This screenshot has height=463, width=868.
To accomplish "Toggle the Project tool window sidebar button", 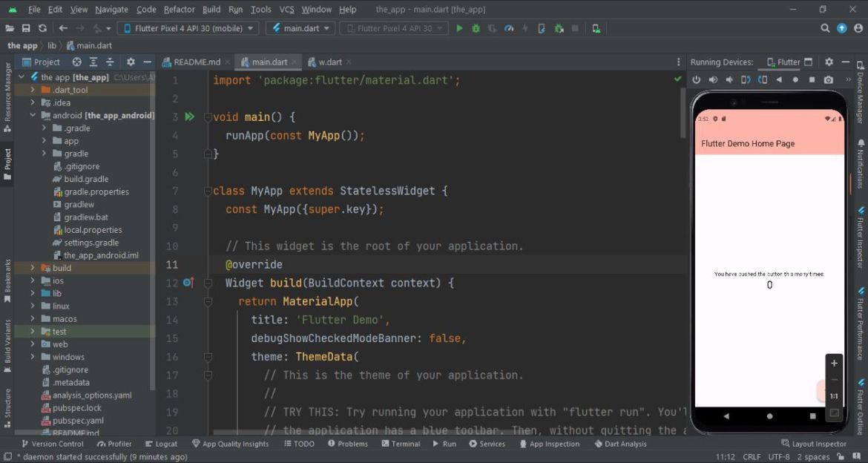I will (7, 163).
